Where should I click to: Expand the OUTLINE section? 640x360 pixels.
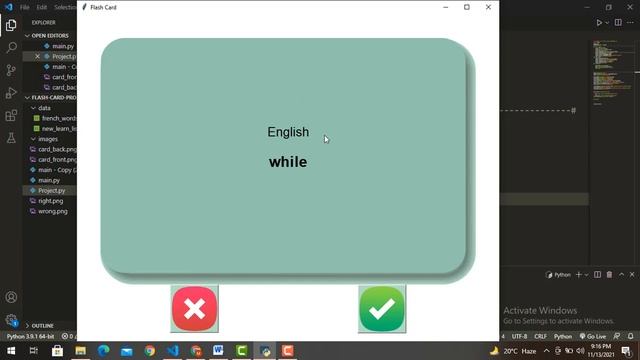coord(42,326)
